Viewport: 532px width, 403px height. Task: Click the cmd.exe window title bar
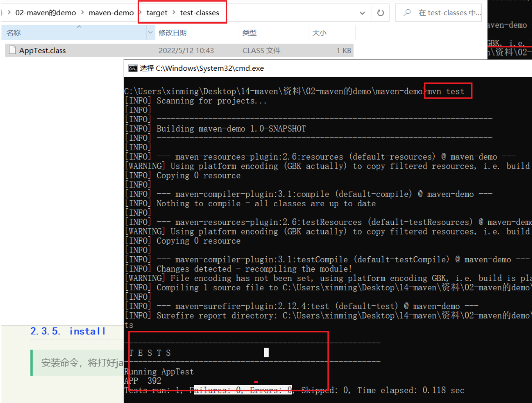tap(328, 68)
